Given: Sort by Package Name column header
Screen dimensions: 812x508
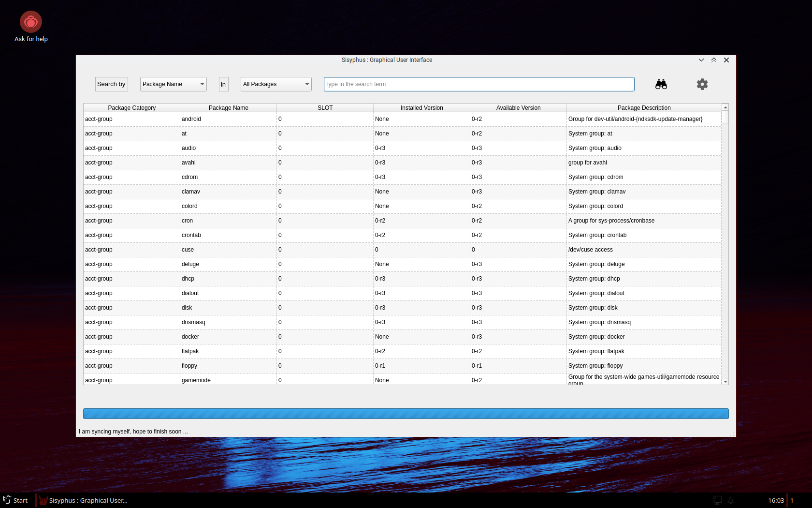Looking at the screenshot, I should pyautogui.click(x=229, y=108).
